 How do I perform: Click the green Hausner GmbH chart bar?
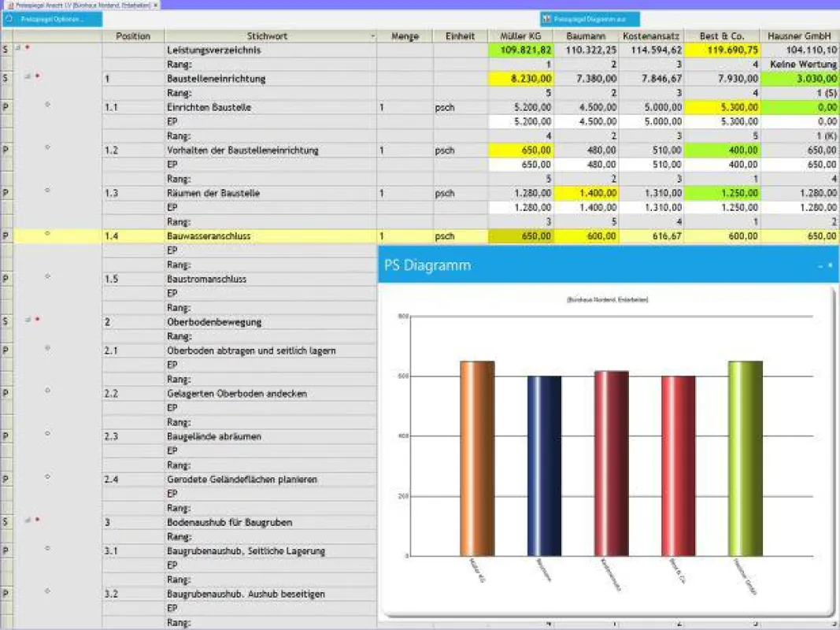tap(746, 458)
